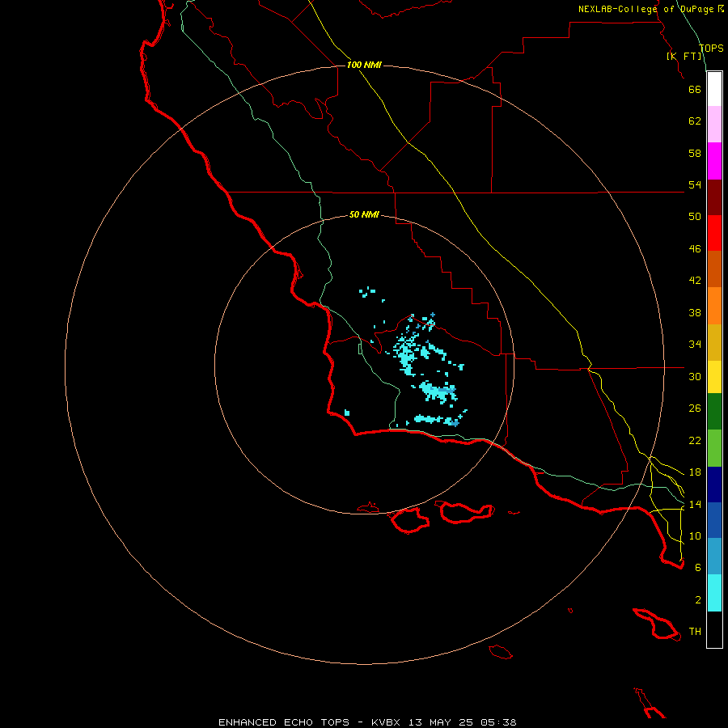Click the "KVBX" radar site identifier

[385, 722]
